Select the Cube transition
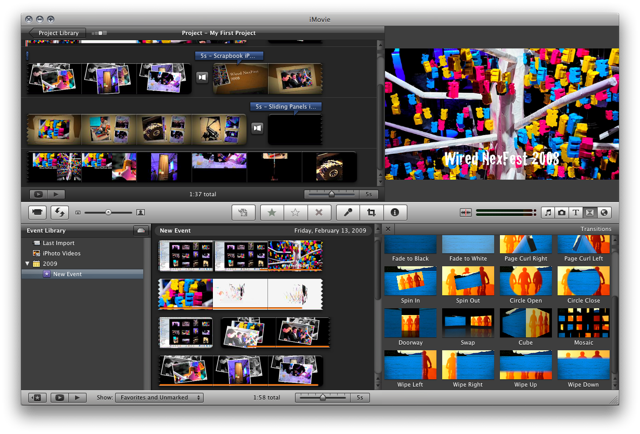The height and width of the screenshot is (434, 640). [x=526, y=327]
